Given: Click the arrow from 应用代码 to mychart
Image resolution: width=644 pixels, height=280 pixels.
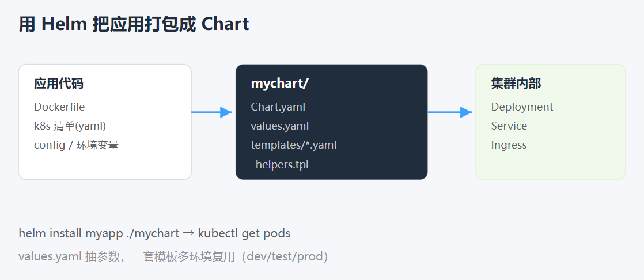Looking at the screenshot, I should 211,112.
